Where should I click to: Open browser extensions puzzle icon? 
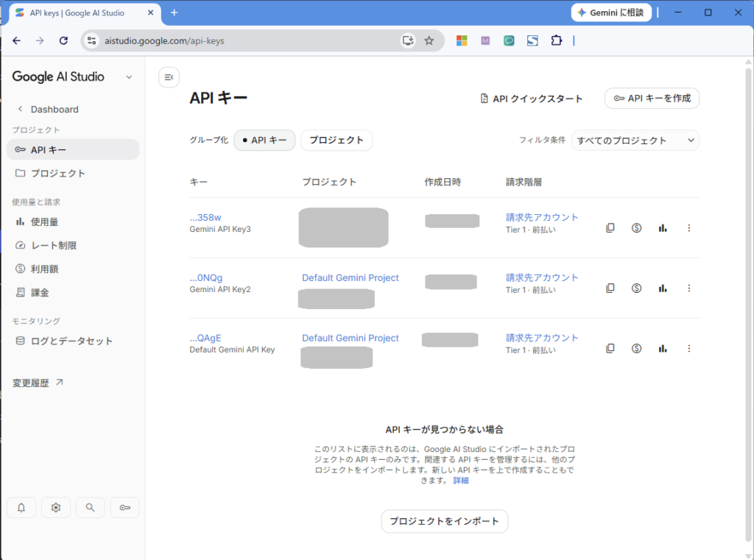point(556,41)
